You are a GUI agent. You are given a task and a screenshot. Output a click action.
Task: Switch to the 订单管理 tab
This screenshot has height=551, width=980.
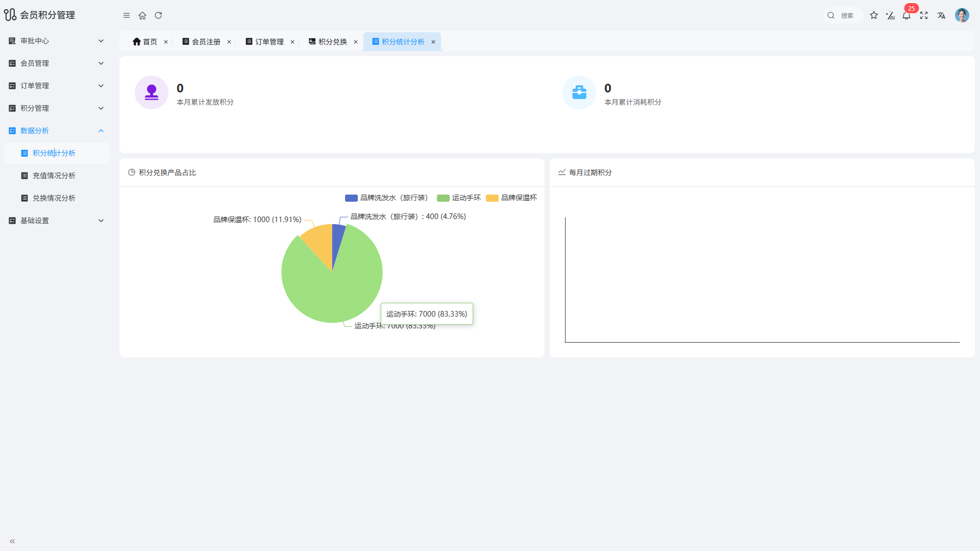[x=269, y=42]
